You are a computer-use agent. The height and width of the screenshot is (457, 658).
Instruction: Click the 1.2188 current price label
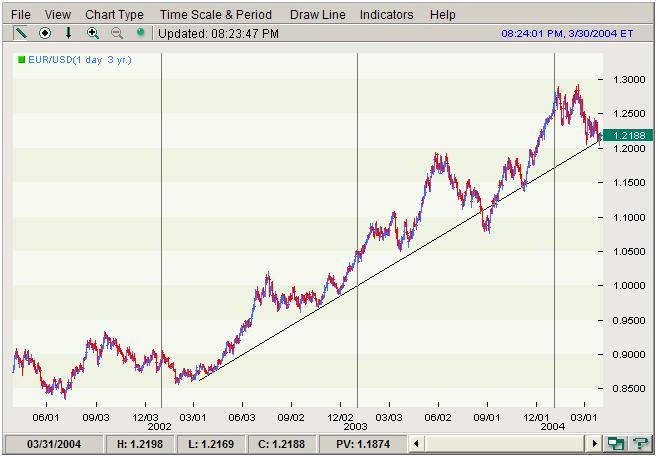[631, 135]
